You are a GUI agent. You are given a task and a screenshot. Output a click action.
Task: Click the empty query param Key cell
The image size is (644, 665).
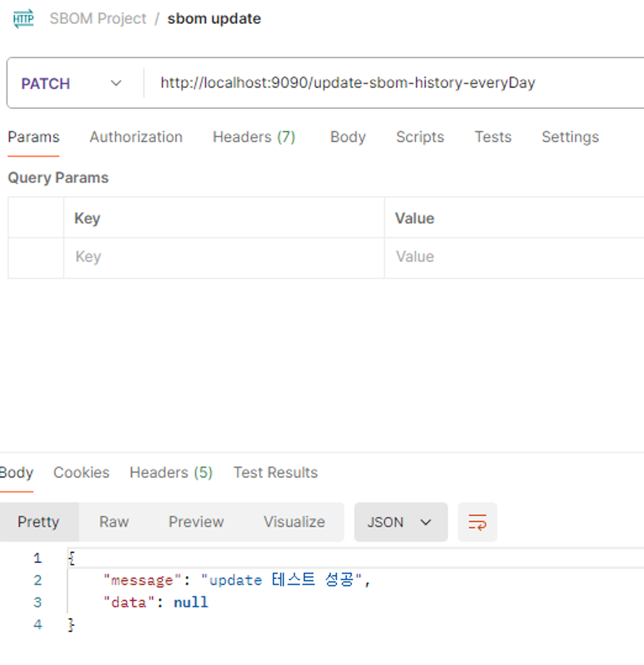pos(223,257)
